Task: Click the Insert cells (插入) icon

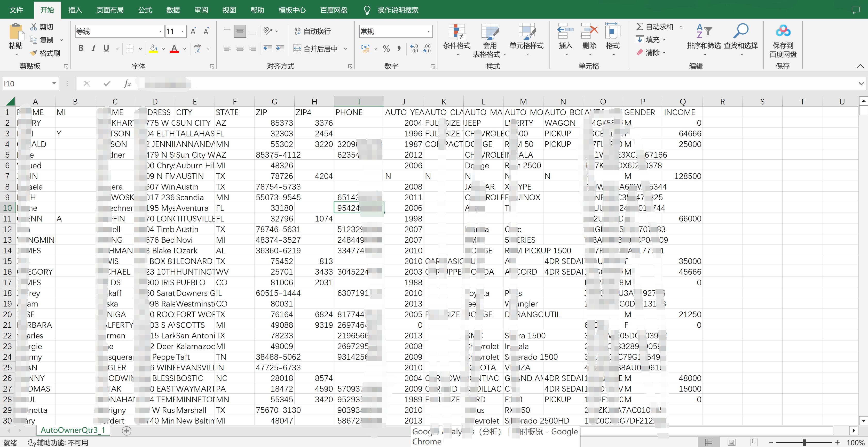Action: point(565,32)
